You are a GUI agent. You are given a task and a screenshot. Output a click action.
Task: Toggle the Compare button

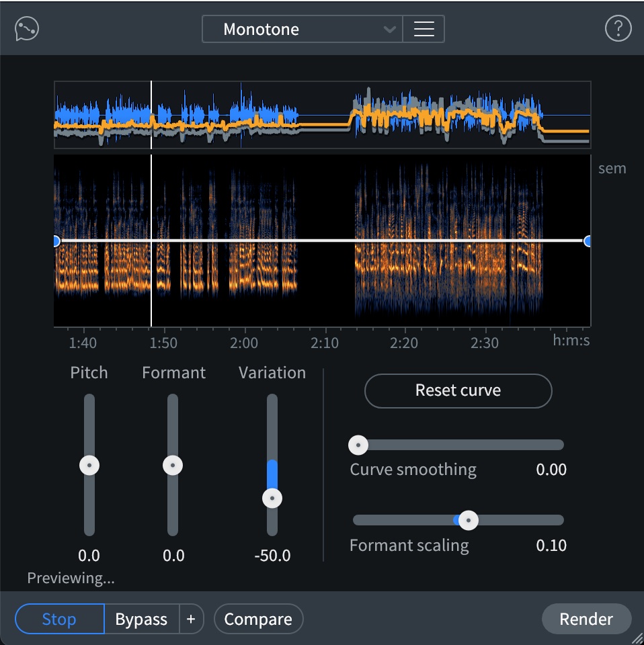click(258, 619)
